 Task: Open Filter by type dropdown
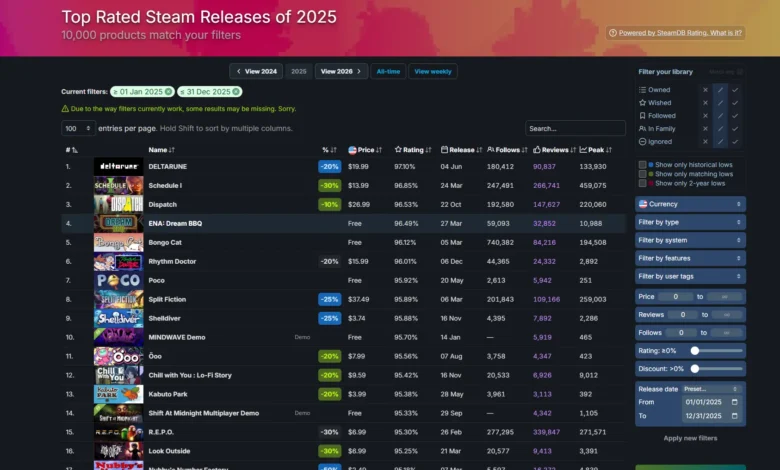(690, 222)
